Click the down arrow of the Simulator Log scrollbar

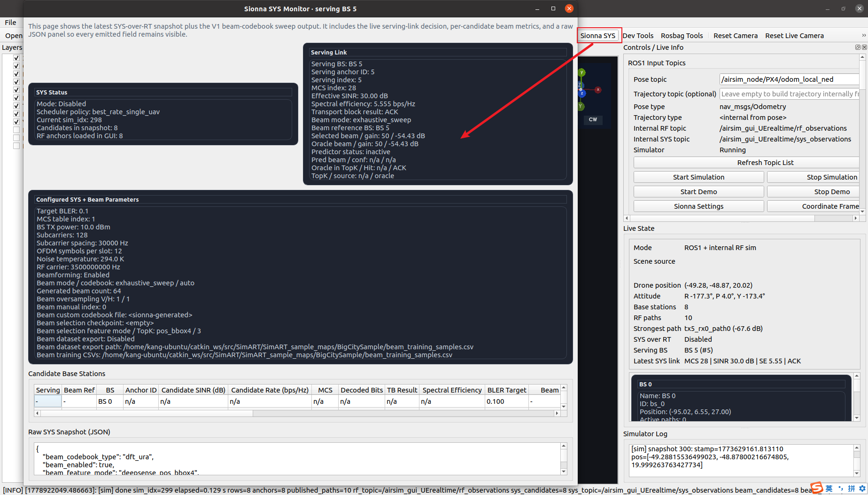click(x=857, y=473)
